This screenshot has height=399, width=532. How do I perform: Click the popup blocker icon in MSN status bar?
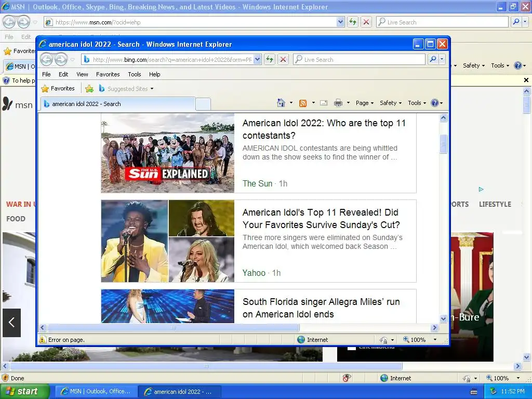click(347, 378)
